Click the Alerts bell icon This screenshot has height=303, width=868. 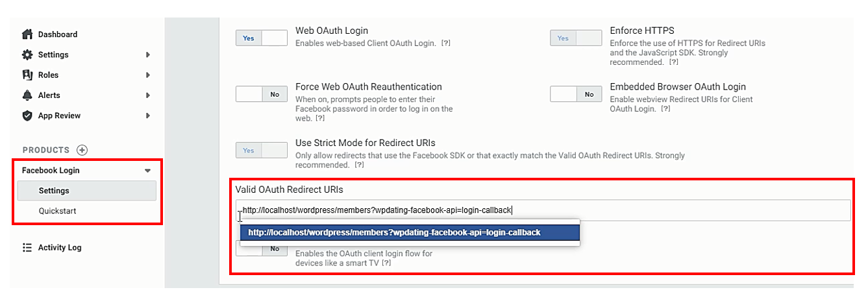27,95
